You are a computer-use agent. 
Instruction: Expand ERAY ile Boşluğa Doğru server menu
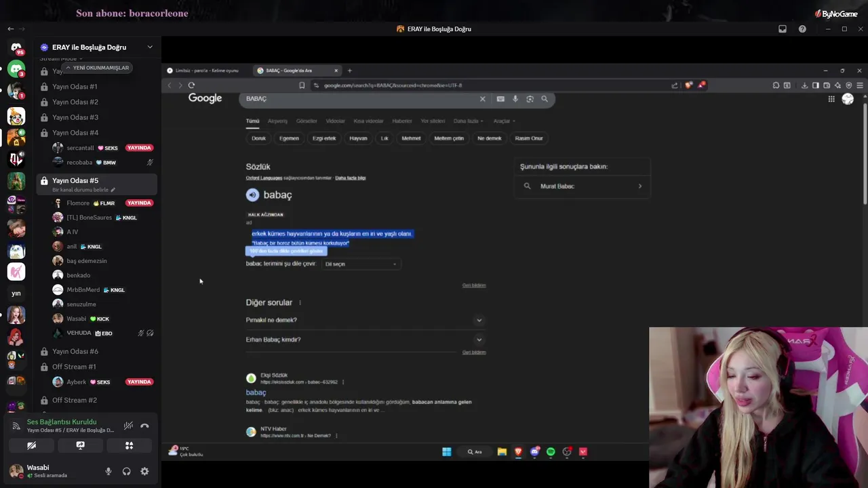150,47
